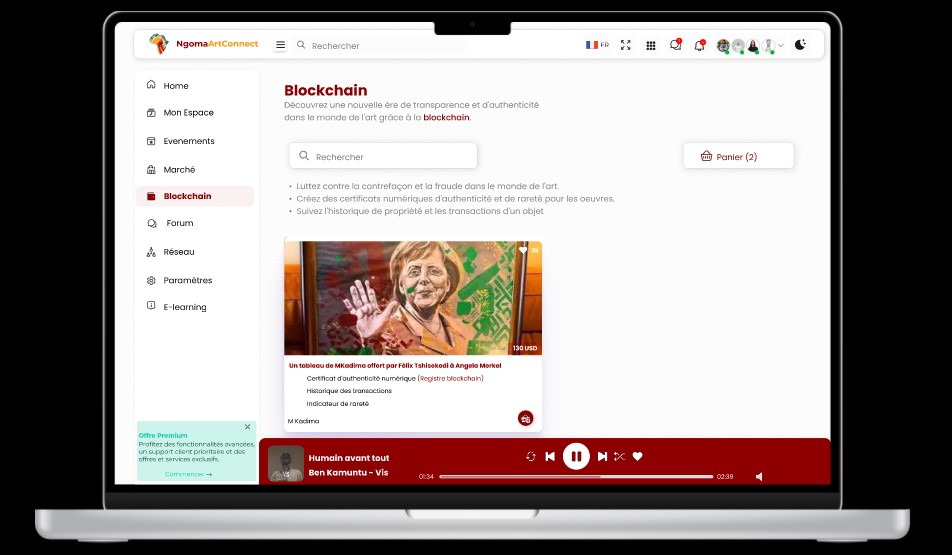Click the first user avatar in header

(722, 46)
